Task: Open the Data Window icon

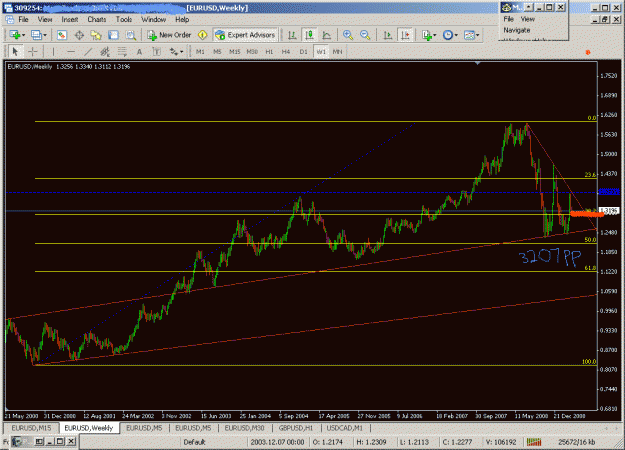Action: [79, 35]
